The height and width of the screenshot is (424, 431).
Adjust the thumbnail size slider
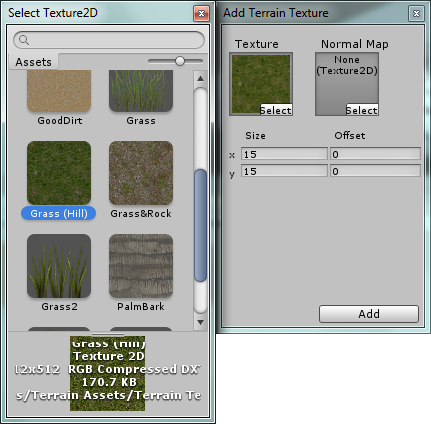pyautogui.click(x=180, y=61)
